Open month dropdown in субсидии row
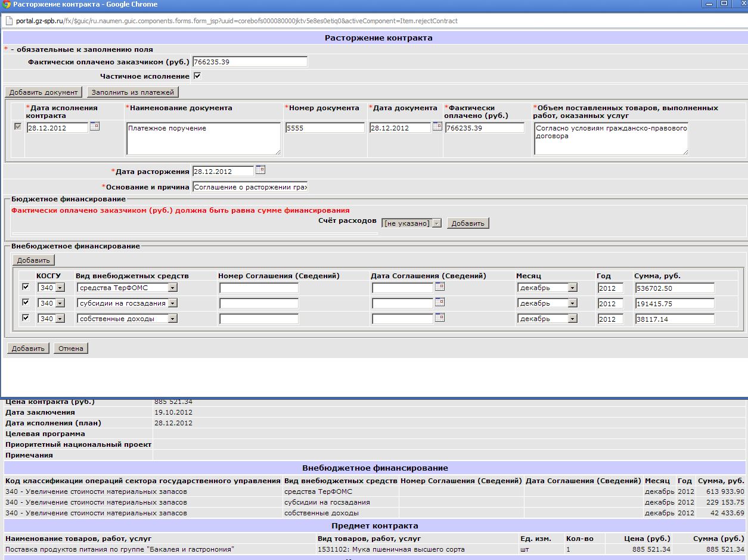Viewport: 748px width, 560px height. click(x=547, y=303)
